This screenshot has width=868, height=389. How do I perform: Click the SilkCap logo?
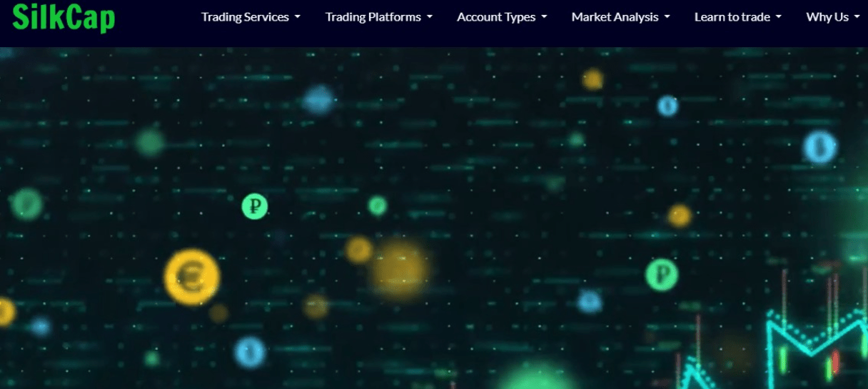point(64,16)
